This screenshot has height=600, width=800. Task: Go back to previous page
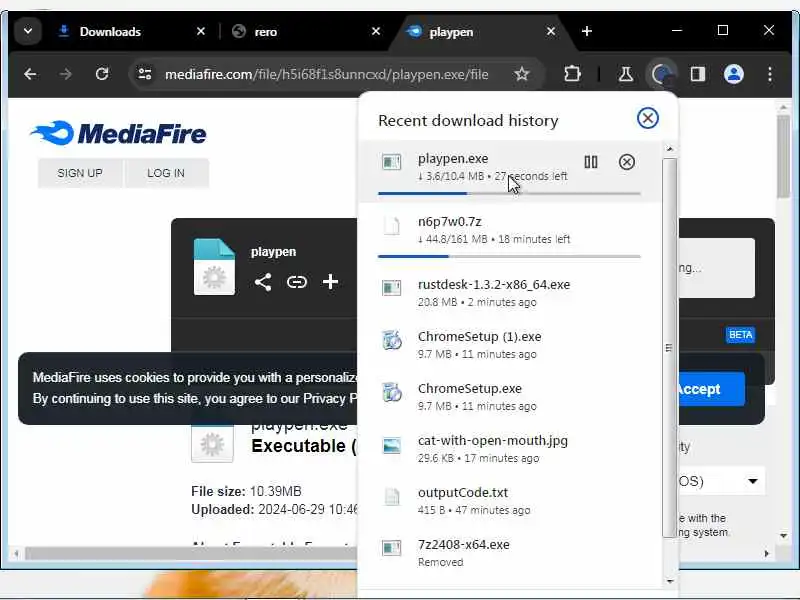(30, 74)
